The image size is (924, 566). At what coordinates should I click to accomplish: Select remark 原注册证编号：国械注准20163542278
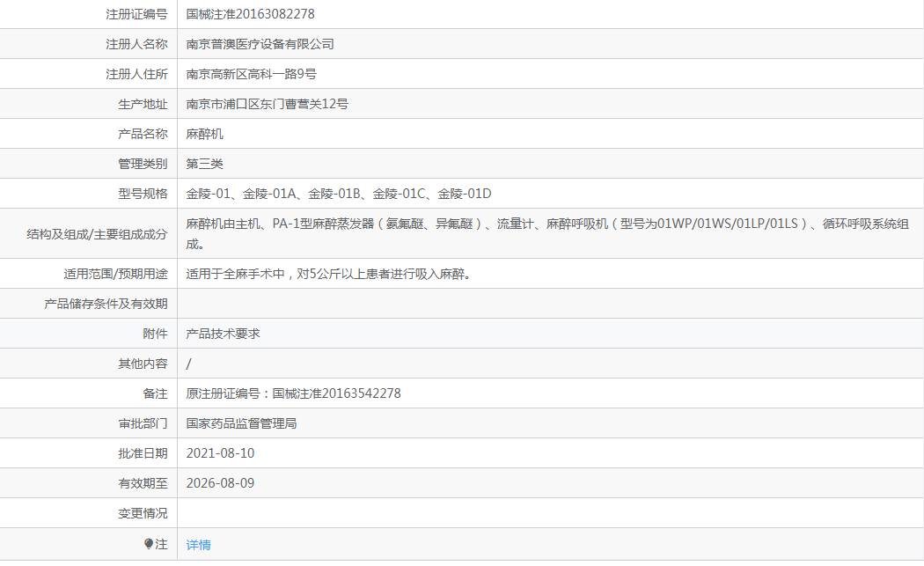pos(293,393)
